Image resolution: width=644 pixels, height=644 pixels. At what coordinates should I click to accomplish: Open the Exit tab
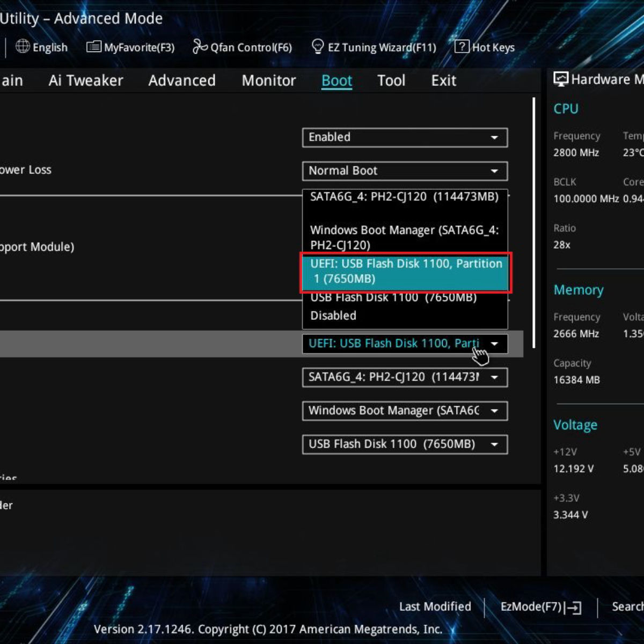coord(444,80)
